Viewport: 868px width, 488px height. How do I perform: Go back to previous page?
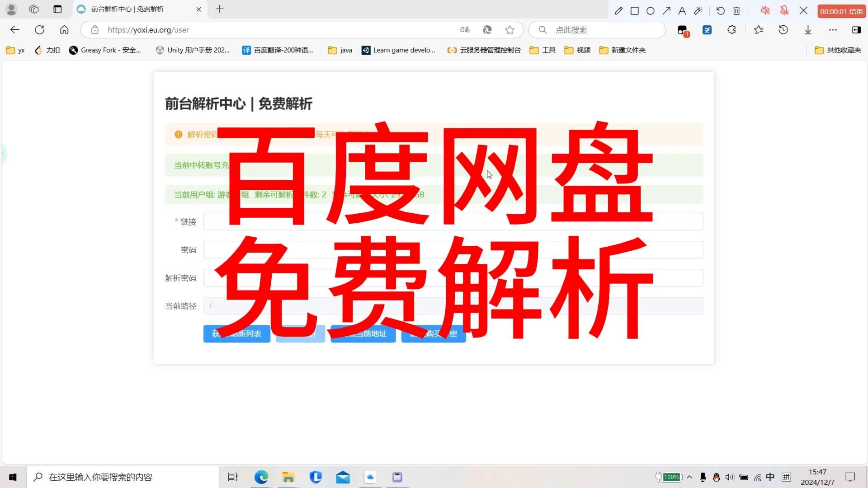click(x=15, y=30)
